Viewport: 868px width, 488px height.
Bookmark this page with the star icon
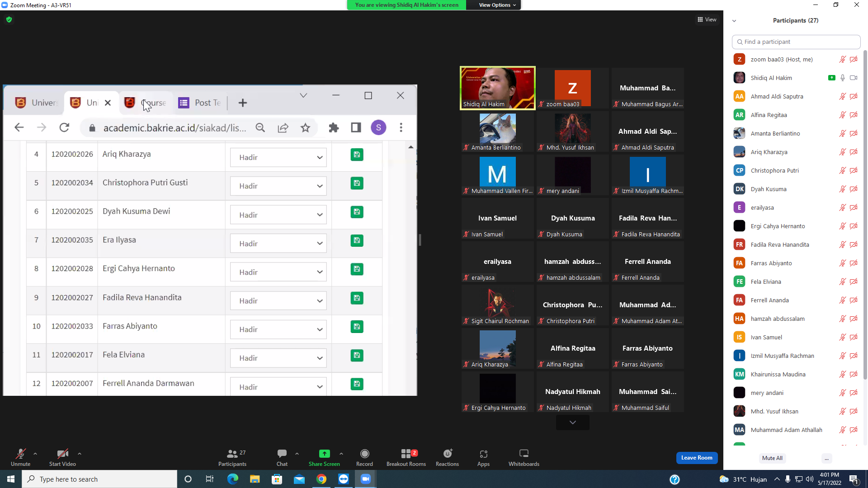coord(306,128)
